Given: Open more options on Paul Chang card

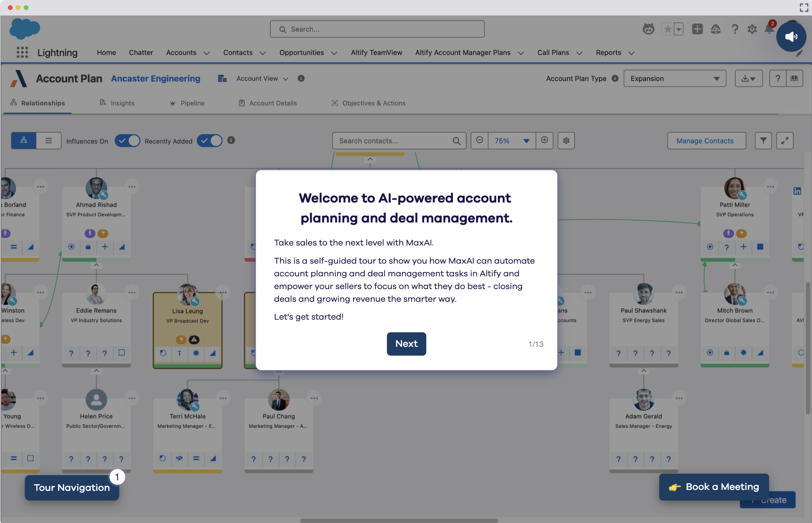Looking at the screenshot, I should [x=314, y=398].
